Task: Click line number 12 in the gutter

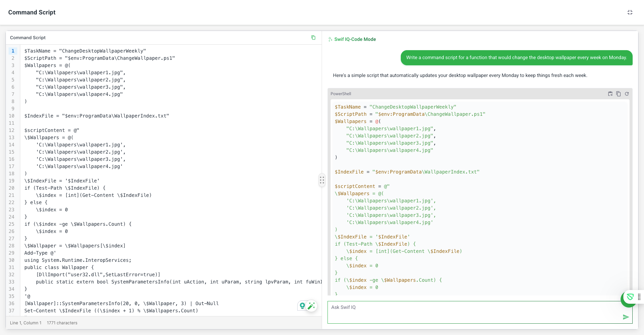Action: 12,130
